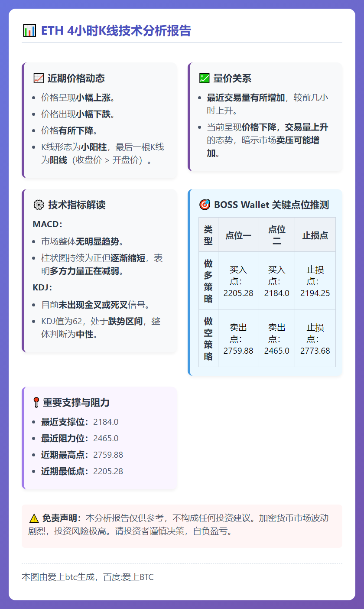The height and width of the screenshot is (609, 364).
Task: Click the 买入点 2205.28 cell
Action: tap(238, 281)
